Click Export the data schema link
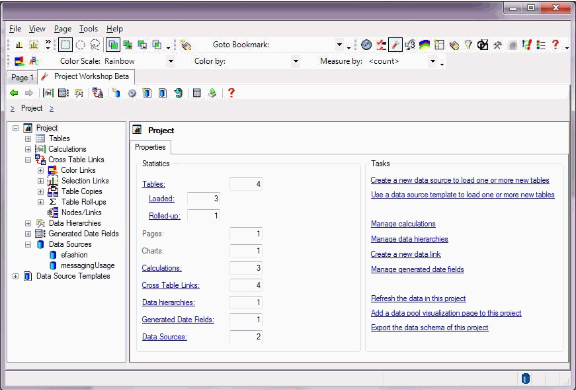Viewport: 576px width, 390px height. (429, 327)
